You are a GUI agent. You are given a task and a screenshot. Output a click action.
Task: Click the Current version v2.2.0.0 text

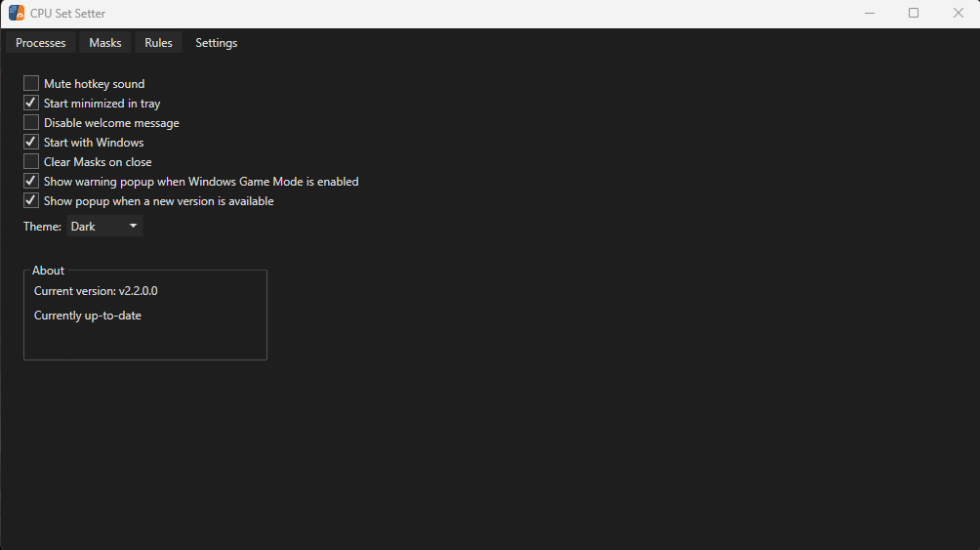click(96, 291)
